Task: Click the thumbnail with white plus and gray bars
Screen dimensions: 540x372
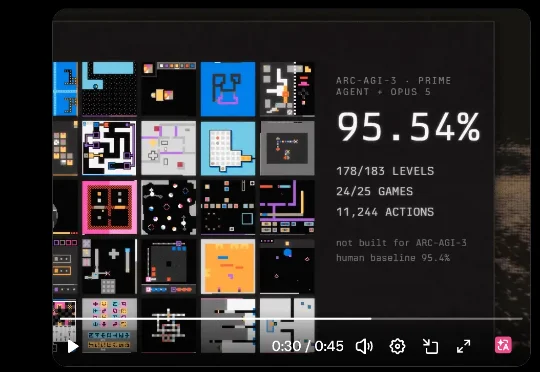Action: pos(109,267)
